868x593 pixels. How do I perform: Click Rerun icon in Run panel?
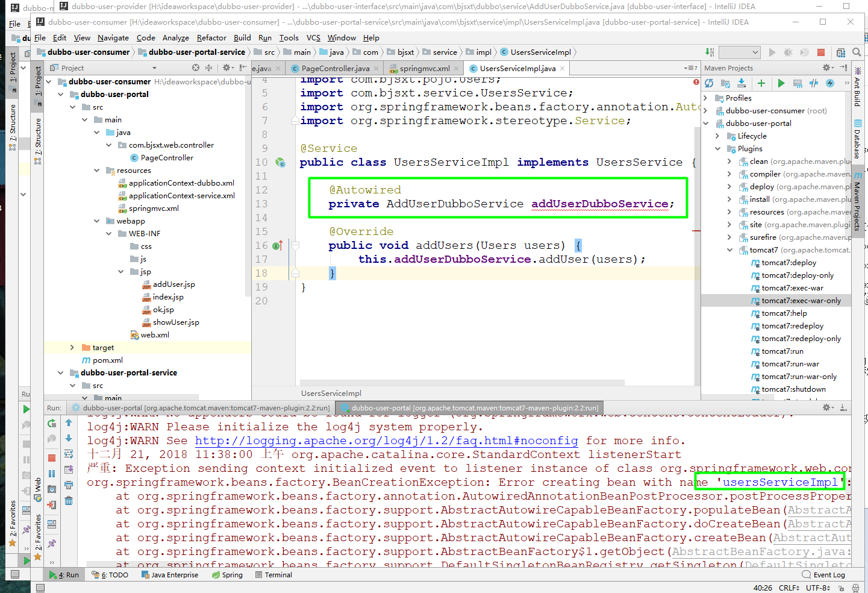52,424
